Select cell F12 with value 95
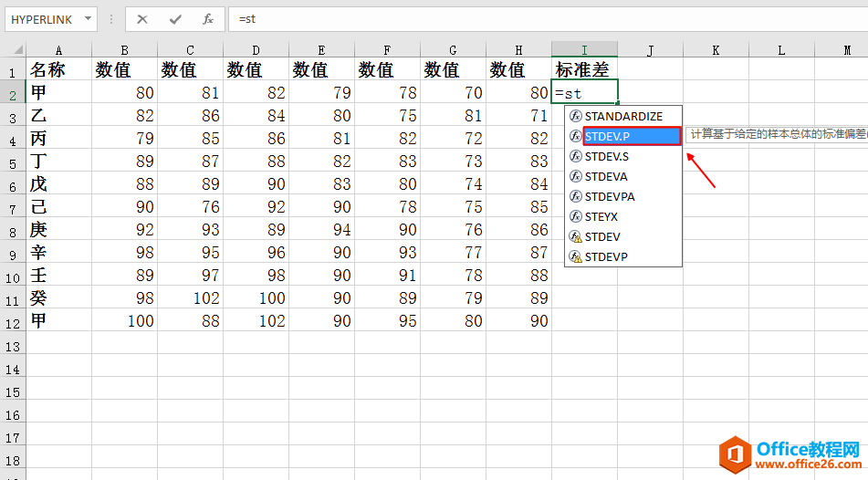This screenshot has height=480, width=868. point(387,320)
